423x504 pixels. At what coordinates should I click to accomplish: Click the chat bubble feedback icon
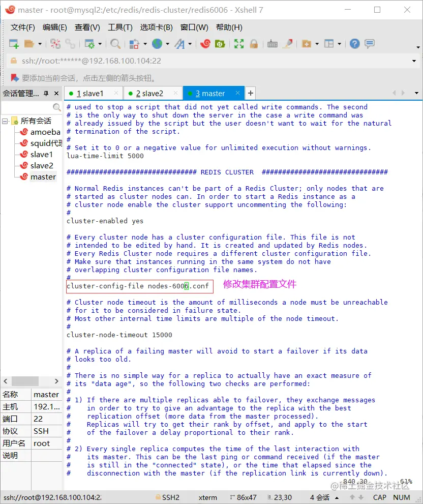(x=370, y=44)
